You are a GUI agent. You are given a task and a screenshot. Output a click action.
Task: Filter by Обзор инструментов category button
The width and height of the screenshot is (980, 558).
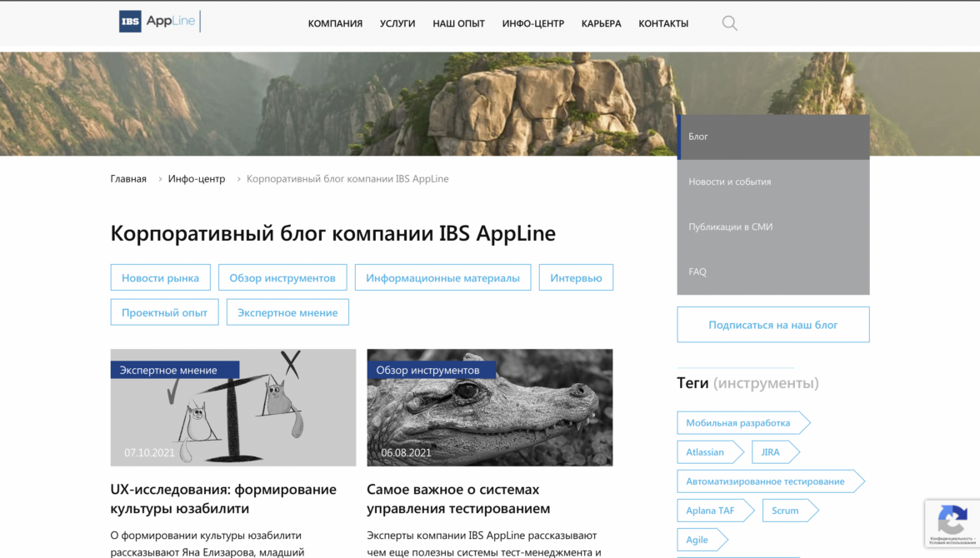point(282,277)
